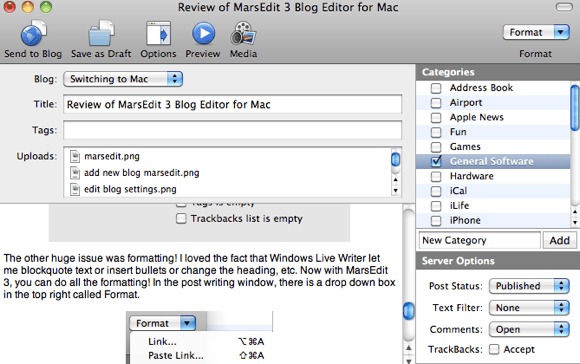Click the Preview play icon
580x364 pixels.
click(203, 33)
